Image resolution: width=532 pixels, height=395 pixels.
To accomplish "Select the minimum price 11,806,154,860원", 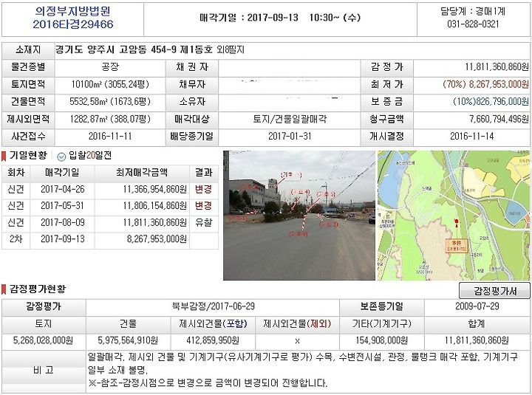I will coord(154,206).
